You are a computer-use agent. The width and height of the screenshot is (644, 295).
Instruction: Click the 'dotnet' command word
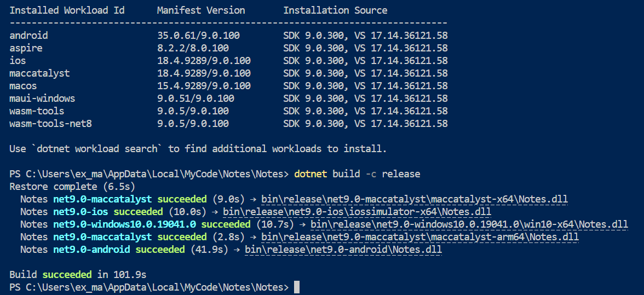pyautogui.click(x=311, y=174)
